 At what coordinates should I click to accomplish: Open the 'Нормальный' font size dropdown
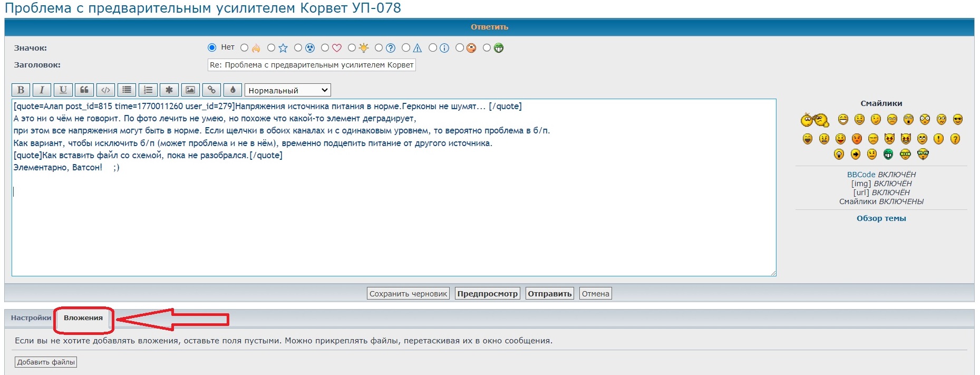tap(288, 90)
